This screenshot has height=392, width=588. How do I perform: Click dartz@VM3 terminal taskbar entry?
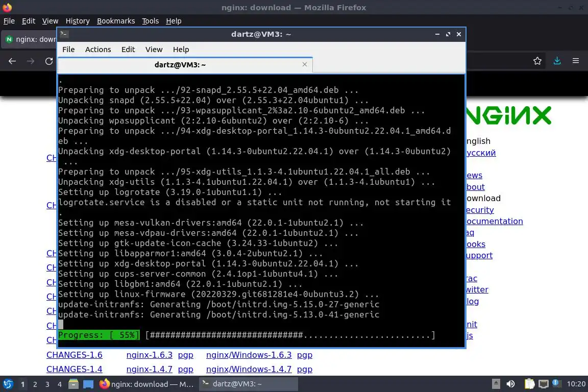[248, 384]
